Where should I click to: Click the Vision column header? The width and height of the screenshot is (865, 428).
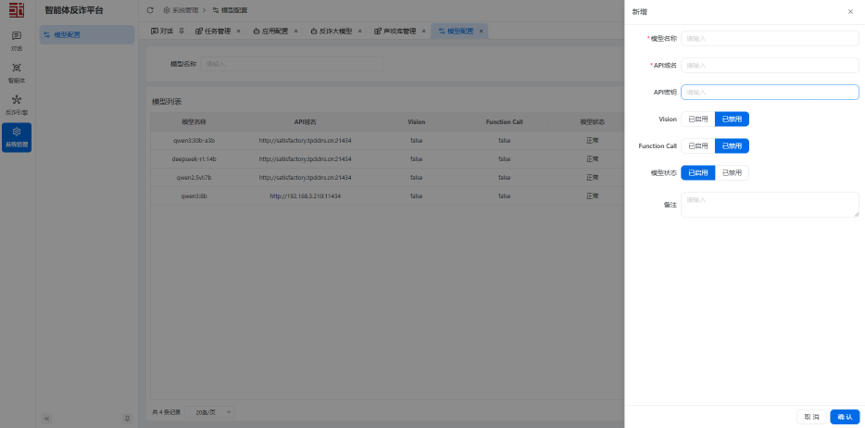[416, 122]
